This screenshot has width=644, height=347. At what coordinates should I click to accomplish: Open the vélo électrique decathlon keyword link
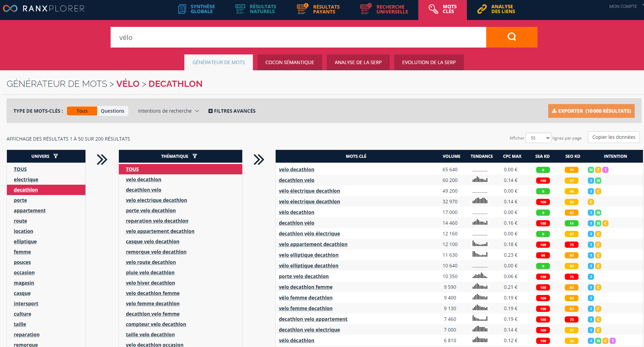(309, 191)
